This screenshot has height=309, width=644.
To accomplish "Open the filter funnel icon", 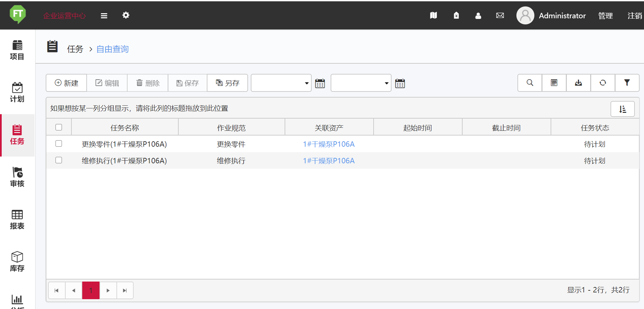I will click(627, 83).
